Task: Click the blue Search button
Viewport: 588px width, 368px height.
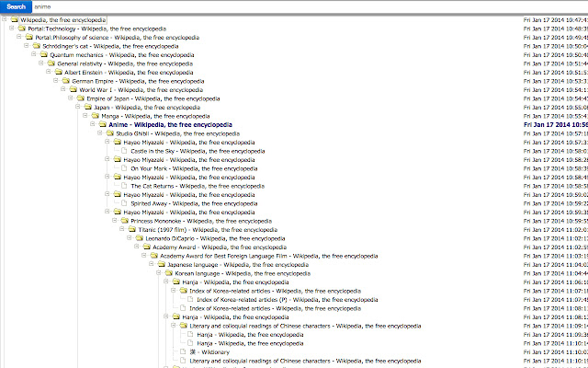Action: (17, 6)
